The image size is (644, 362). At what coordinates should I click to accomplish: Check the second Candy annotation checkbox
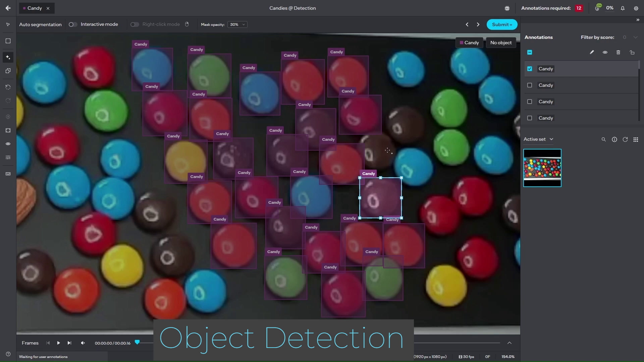click(x=530, y=85)
